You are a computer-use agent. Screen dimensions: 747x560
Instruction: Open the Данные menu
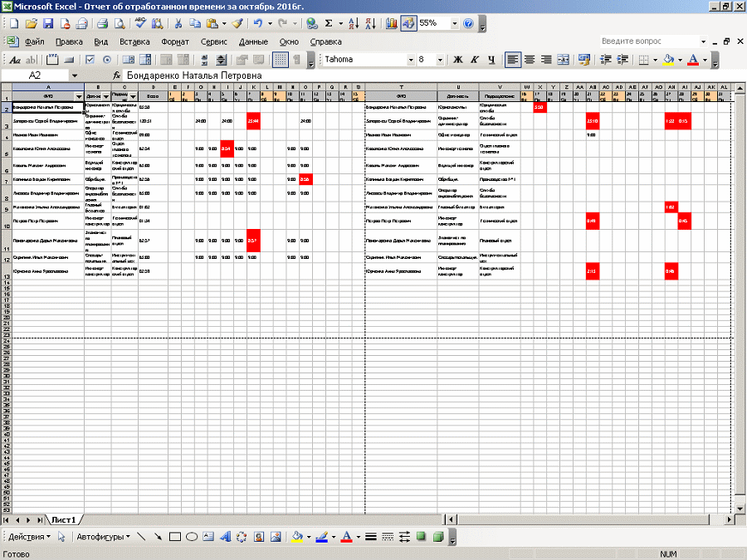(253, 42)
